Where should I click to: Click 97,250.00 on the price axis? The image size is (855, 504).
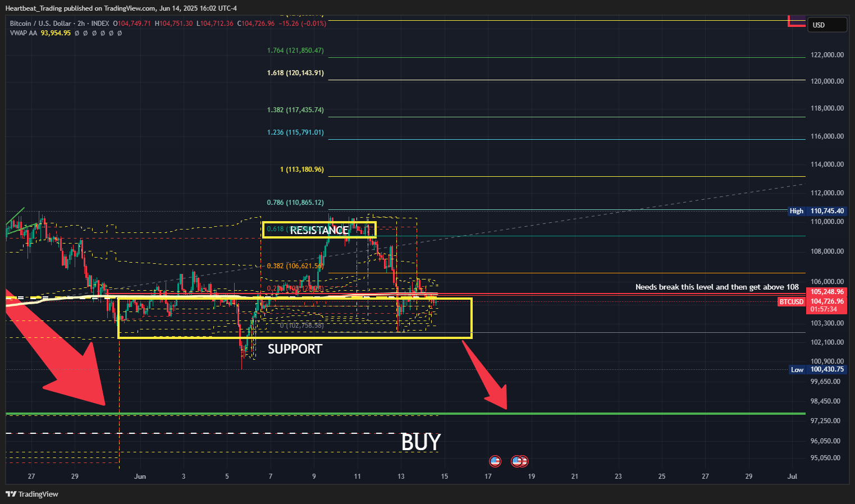825,421
